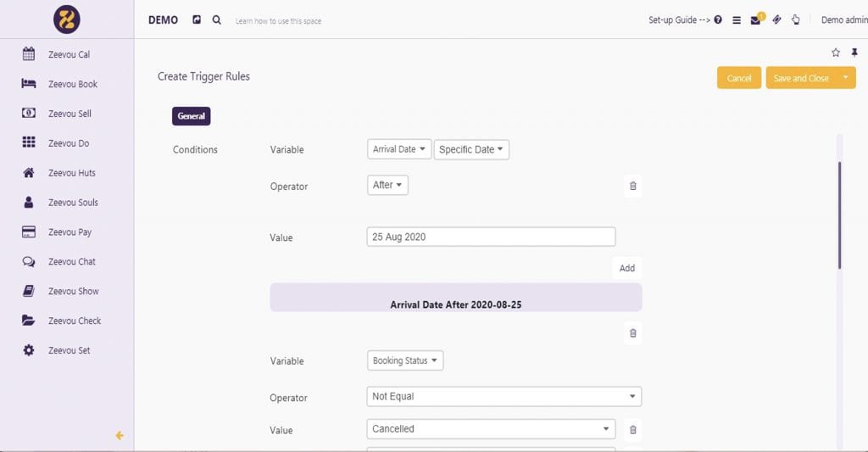
Task: Open the Booking Status variable dropdown
Action: [x=405, y=360]
